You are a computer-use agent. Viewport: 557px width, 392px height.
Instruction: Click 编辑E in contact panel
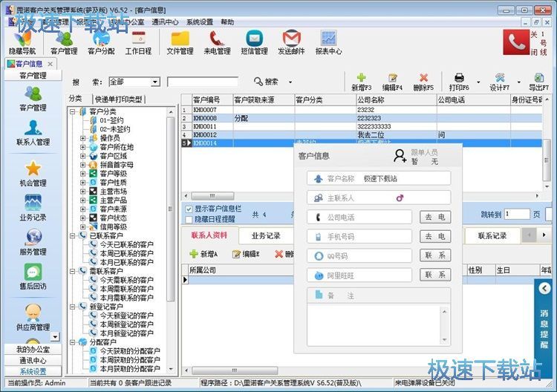click(x=246, y=254)
